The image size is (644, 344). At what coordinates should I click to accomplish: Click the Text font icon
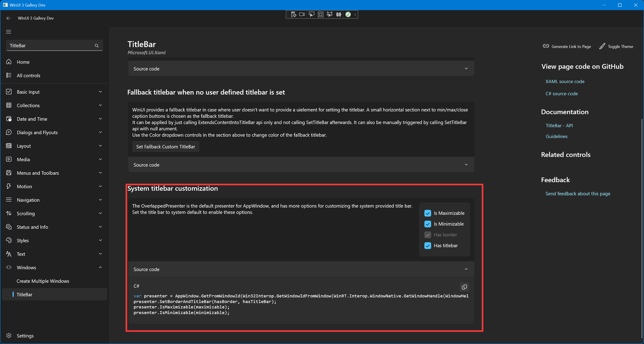9,254
